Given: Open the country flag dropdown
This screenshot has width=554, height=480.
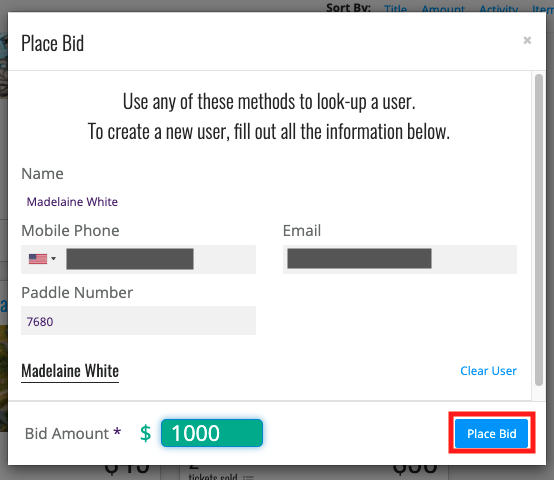Looking at the screenshot, I should click(43, 259).
